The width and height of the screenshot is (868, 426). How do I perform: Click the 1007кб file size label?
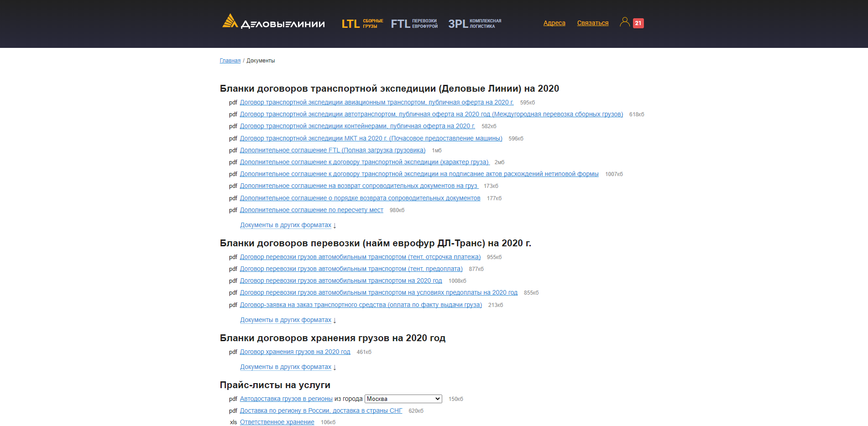coord(614,174)
